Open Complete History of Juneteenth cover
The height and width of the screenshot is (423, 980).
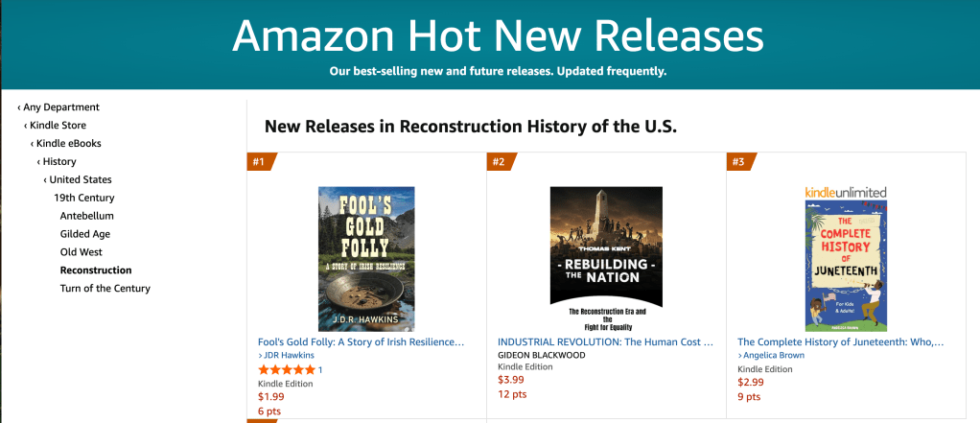[x=846, y=266]
